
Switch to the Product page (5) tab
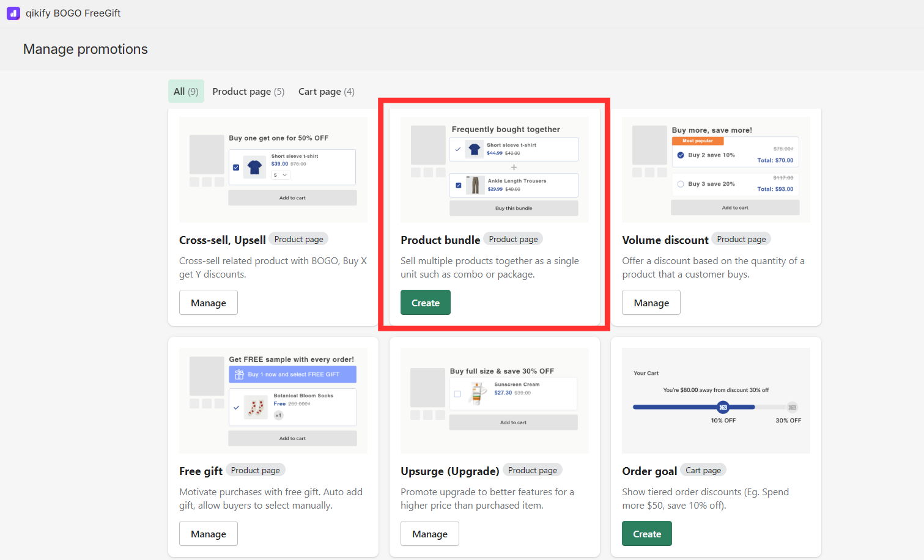pyautogui.click(x=248, y=91)
